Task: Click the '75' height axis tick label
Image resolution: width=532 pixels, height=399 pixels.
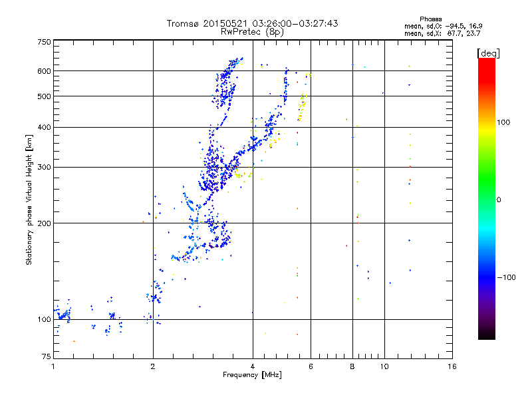Action: (x=47, y=356)
